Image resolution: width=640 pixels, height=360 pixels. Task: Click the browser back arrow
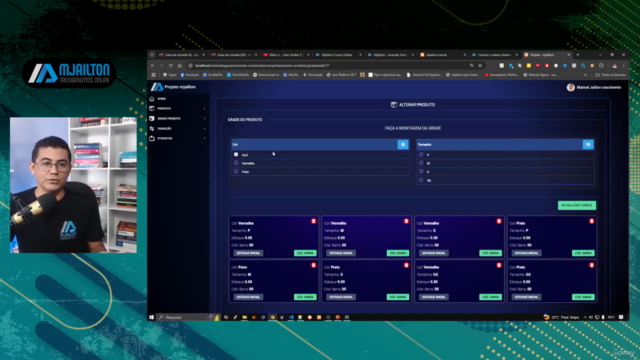[153, 65]
